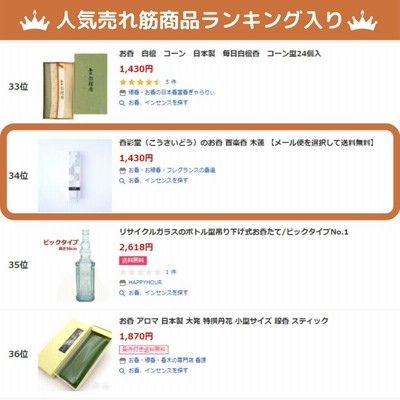Viewport: 400px width, 400px height.
Task: Open the rank 36 stick incense title
Action: (224, 321)
